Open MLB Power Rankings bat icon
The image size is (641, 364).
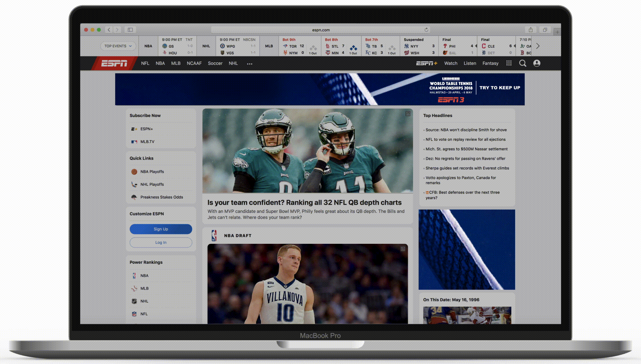pos(134,288)
